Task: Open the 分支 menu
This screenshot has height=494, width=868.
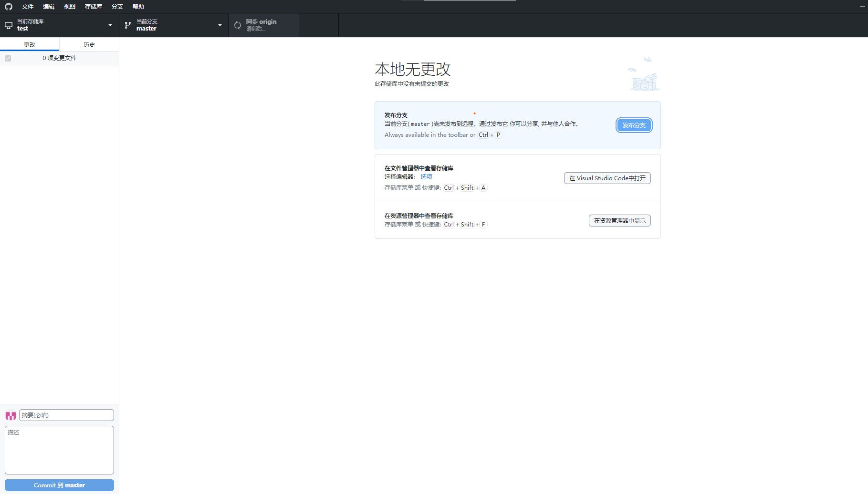Action: pyautogui.click(x=116, y=6)
